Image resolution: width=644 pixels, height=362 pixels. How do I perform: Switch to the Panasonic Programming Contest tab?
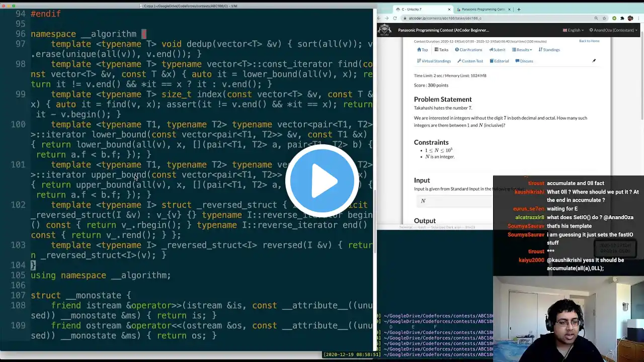coord(483,9)
